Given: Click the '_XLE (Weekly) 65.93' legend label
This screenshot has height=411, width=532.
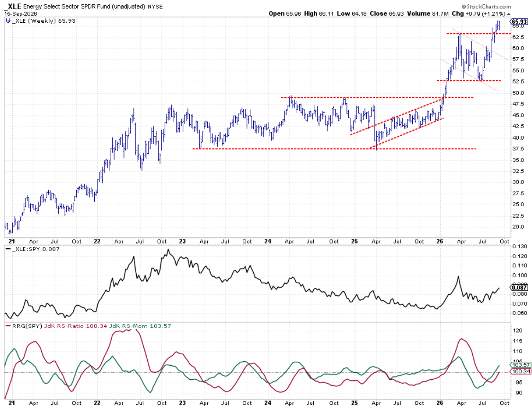Looking at the screenshot, I should (44, 21).
